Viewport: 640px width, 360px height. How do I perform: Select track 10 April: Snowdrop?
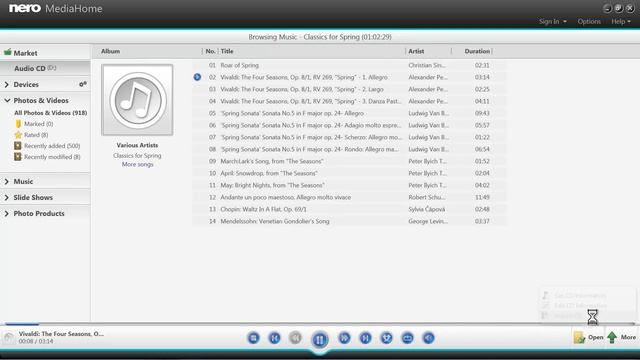[349, 173]
